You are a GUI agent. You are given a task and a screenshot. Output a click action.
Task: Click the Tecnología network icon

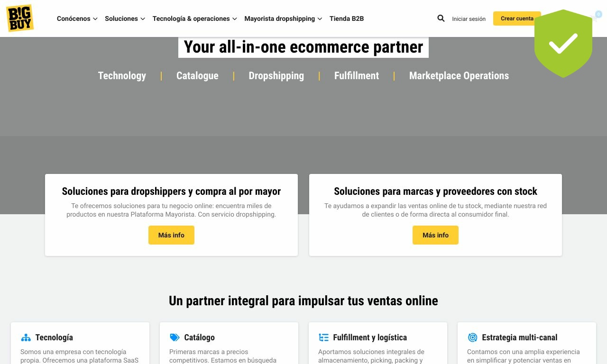(x=26, y=337)
